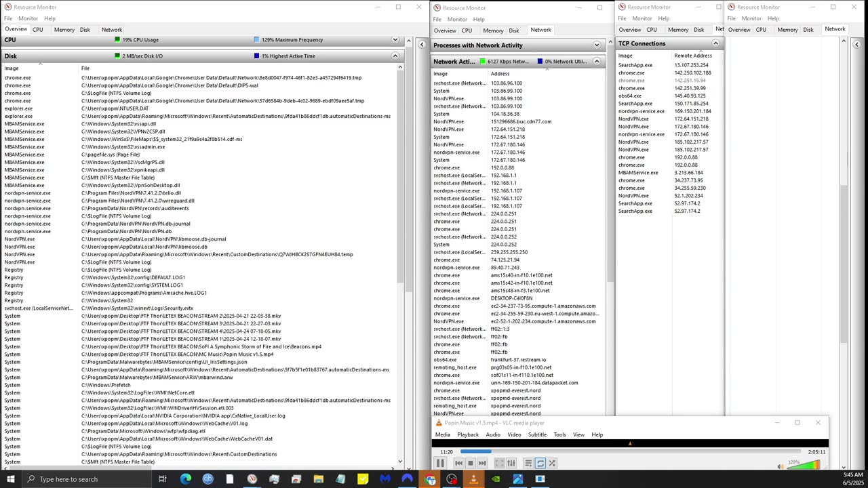Select Memory tab in empty Resource Monitor window
This screenshot has height=488, width=868.
point(787,30)
